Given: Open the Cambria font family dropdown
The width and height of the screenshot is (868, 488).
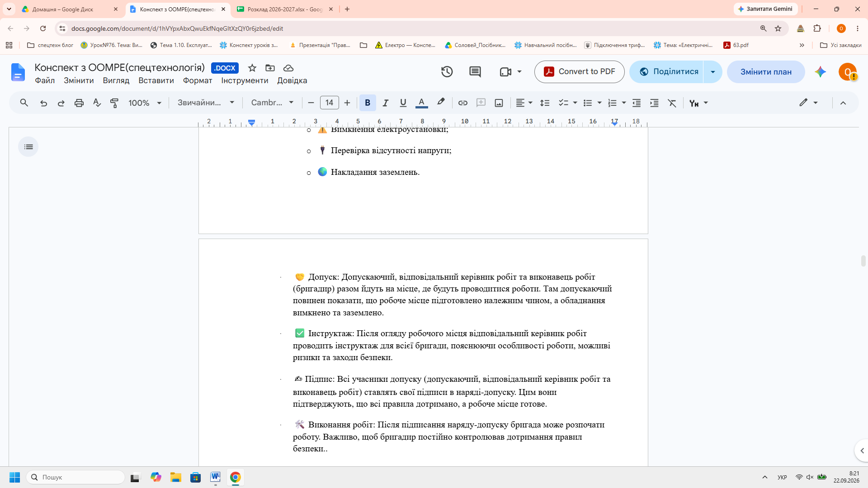Looking at the screenshot, I should pos(273,103).
